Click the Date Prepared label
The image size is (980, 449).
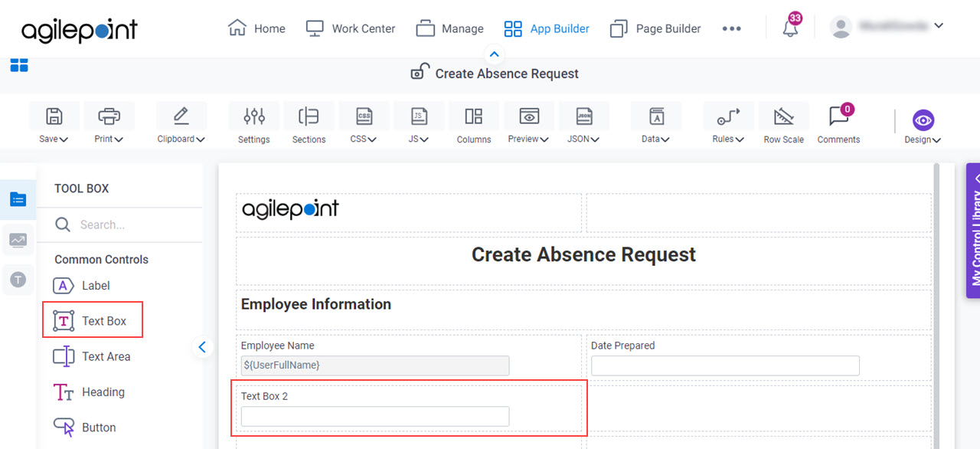(x=622, y=346)
